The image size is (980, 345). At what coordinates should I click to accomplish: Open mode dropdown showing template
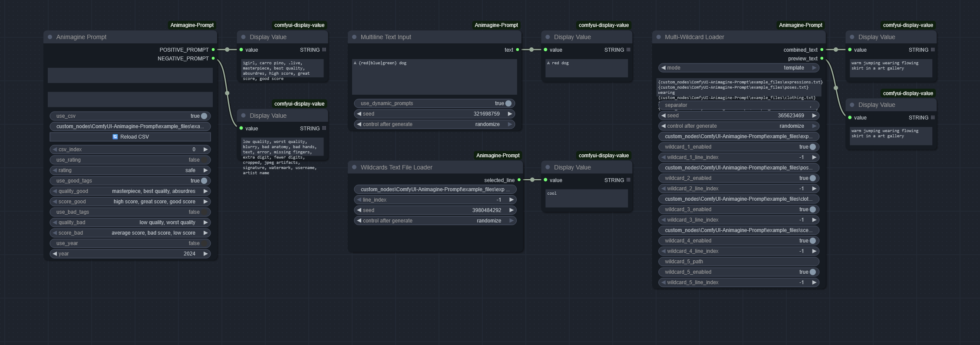[739, 68]
